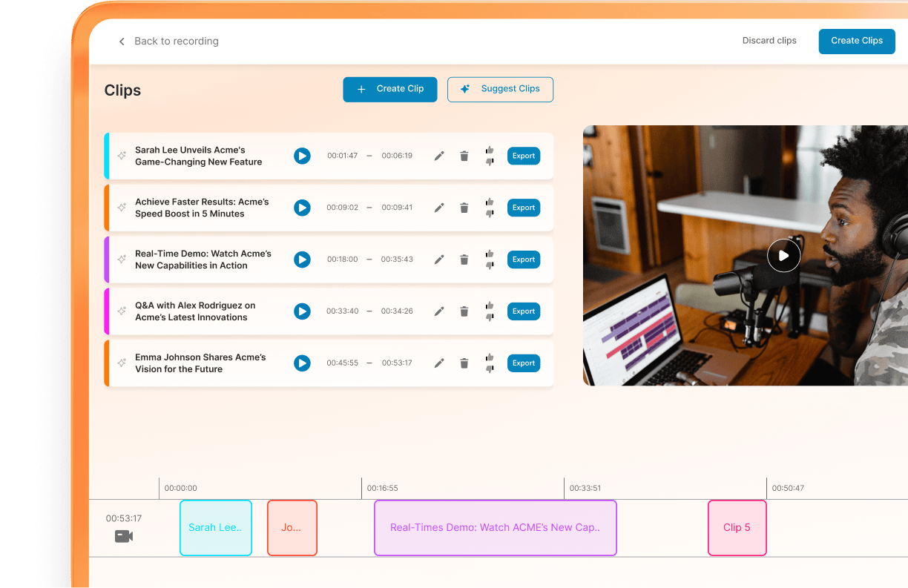
Task: Select the camera icon on the timeline track
Action: pyautogui.click(x=124, y=535)
